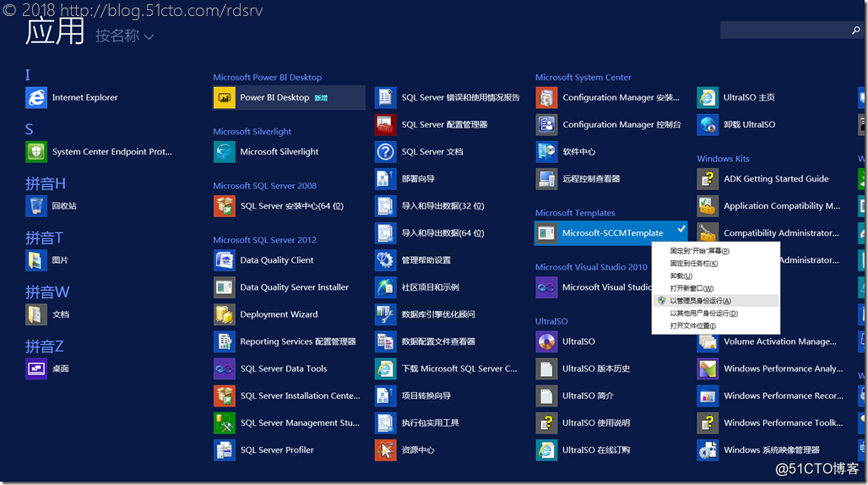Click the Microsoft SQL Server 2012 group header
The width and height of the screenshot is (868, 485).
(264, 240)
